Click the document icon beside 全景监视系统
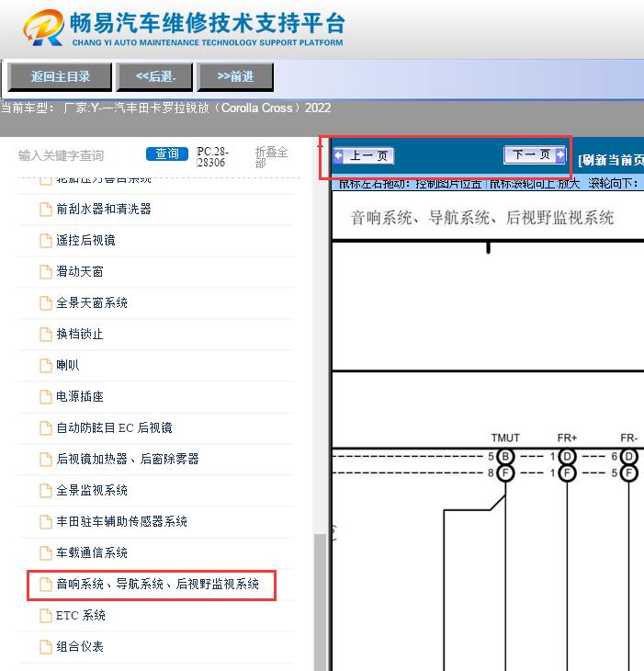644x671 pixels. pyautogui.click(x=46, y=491)
